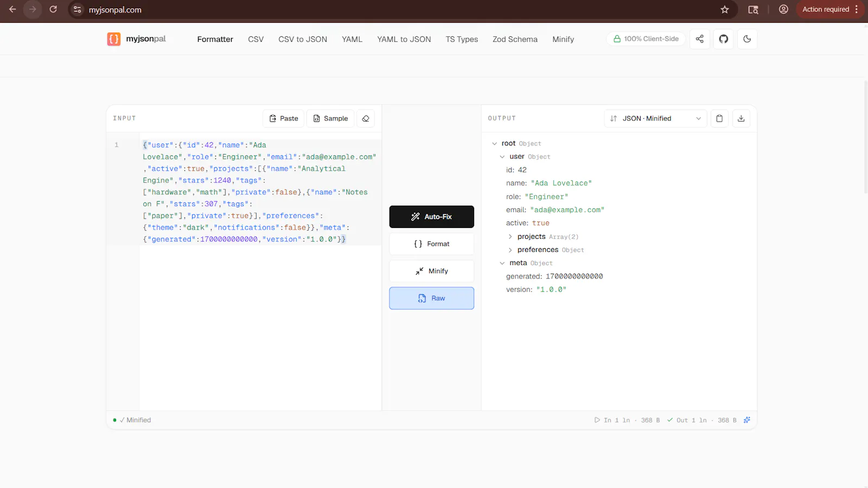Bookmark page with the star icon
This screenshot has width=868, height=488.
[725, 9]
